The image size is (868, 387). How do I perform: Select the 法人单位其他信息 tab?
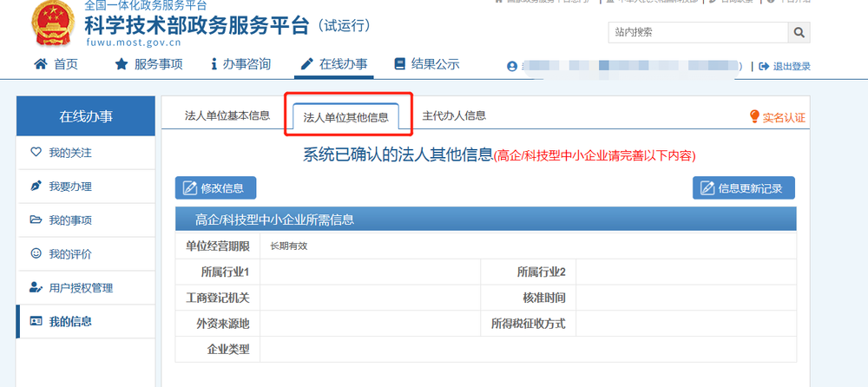(x=345, y=116)
